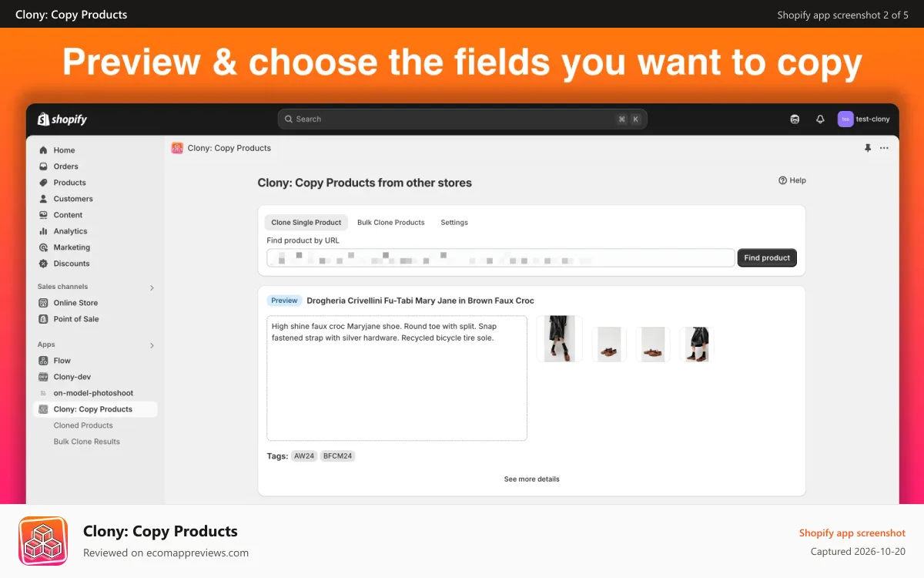924x578 pixels.
Task: Select the Clony: Copy Products sidebar icon
Action: click(44, 409)
